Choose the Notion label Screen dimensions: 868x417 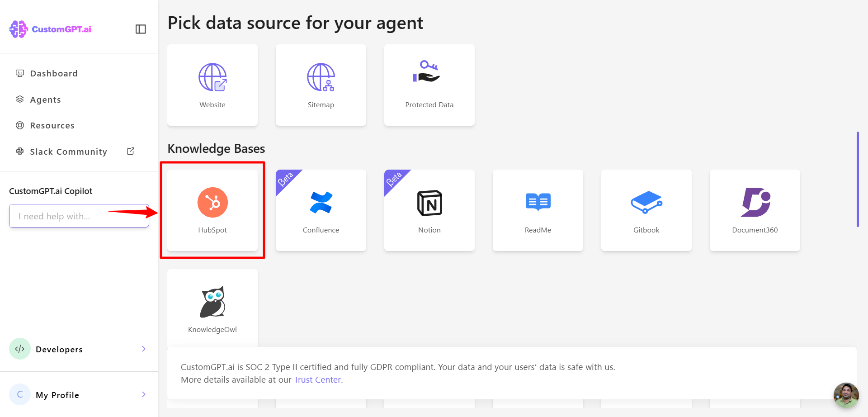[429, 230]
